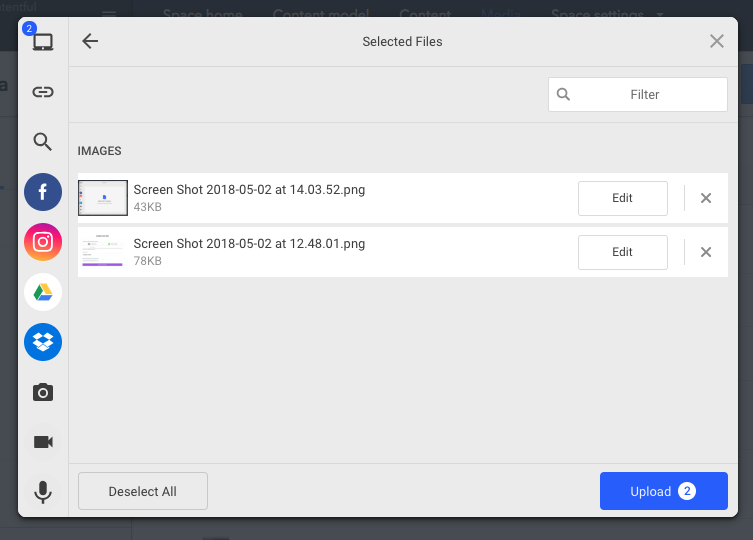Select the Link (URL) source icon

point(43,92)
